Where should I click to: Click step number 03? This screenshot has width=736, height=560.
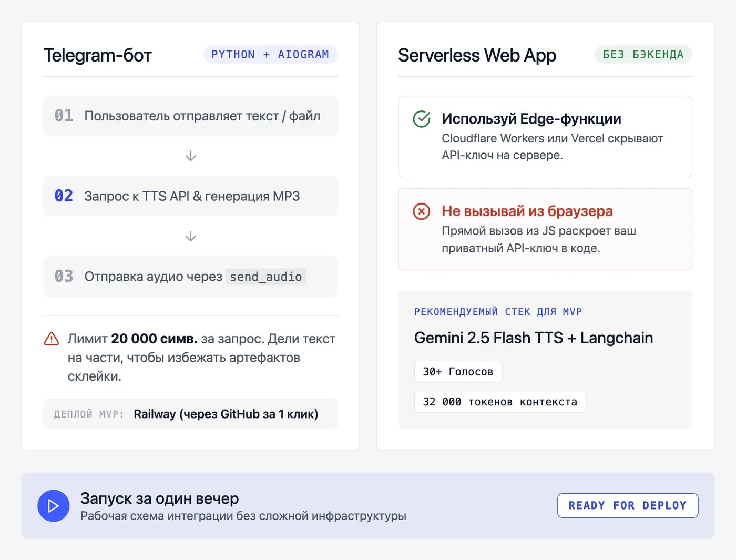coord(64,277)
